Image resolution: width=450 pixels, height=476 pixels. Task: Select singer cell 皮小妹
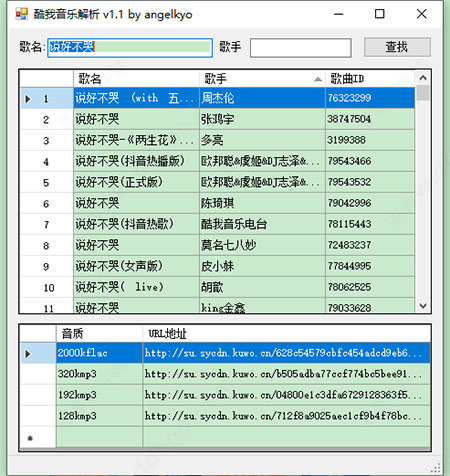click(262, 266)
